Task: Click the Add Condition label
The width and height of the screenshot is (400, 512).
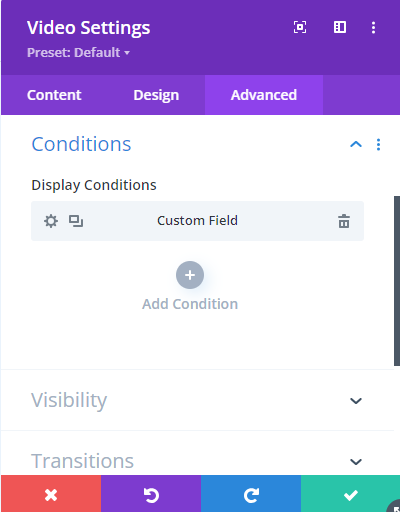Action: [x=190, y=304]
